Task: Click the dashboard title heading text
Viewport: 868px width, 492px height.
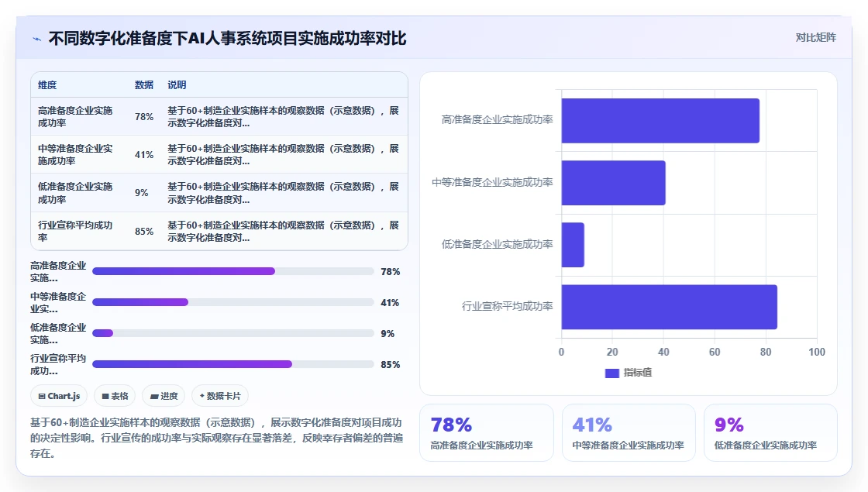Action: [228, 39]
